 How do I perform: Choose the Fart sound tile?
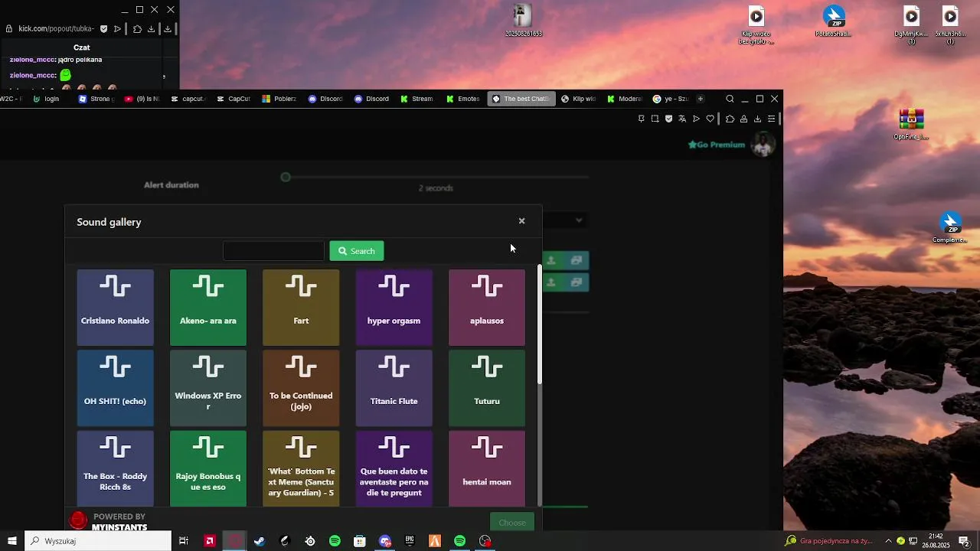pos(301,307)
